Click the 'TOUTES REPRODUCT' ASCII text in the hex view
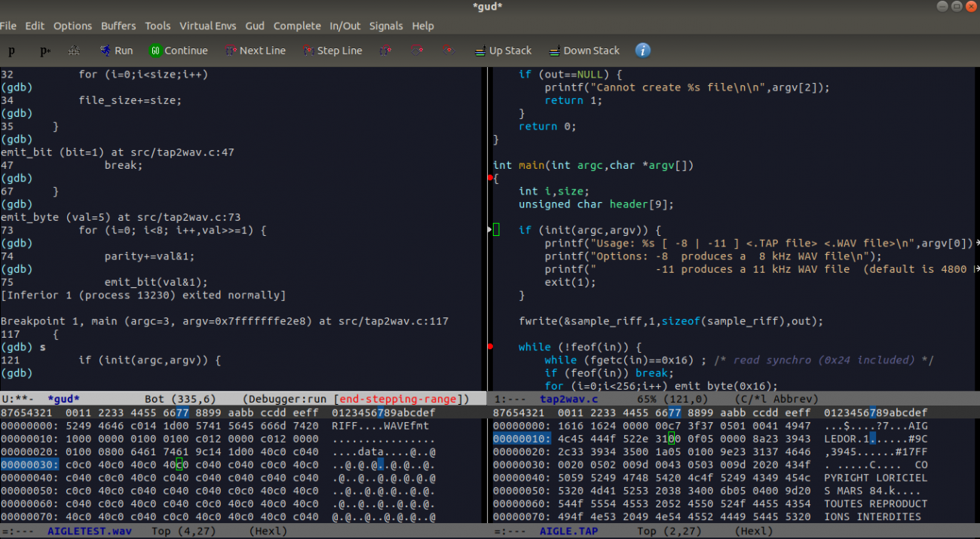 [875, 504]
